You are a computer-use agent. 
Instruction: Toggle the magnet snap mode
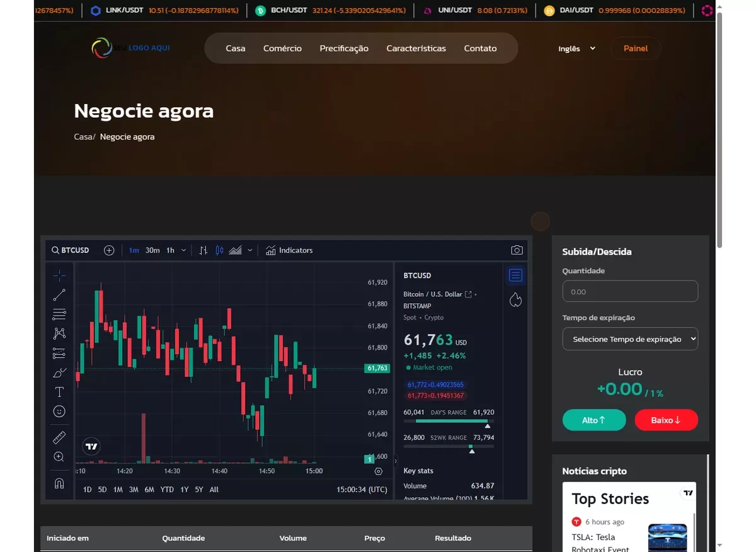coord(59,483)
